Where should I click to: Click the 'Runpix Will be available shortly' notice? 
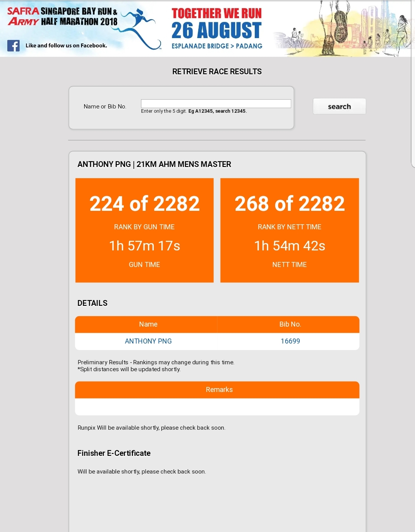pyautogui.click(x=151, y=428)
